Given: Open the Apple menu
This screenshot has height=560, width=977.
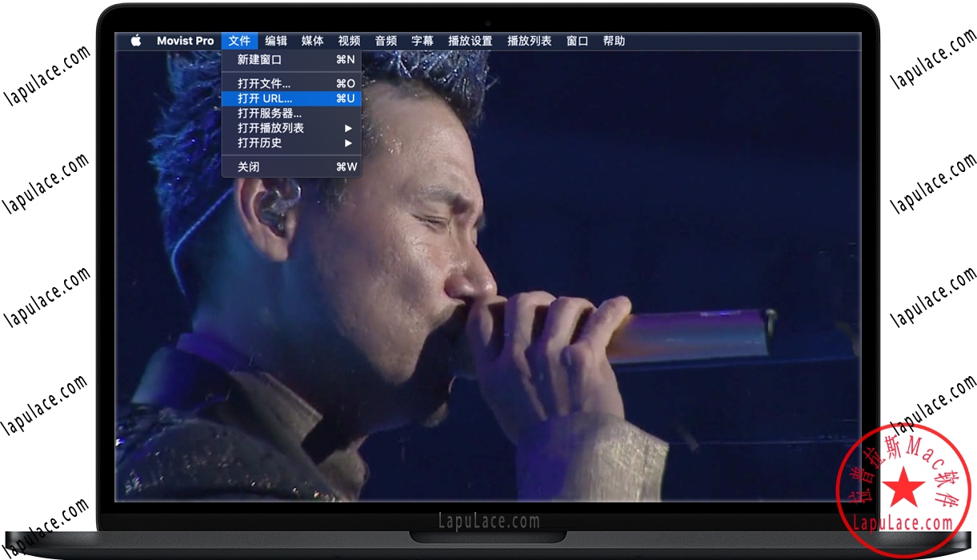Looking at the screenshot, I should [x=136, y=41].
